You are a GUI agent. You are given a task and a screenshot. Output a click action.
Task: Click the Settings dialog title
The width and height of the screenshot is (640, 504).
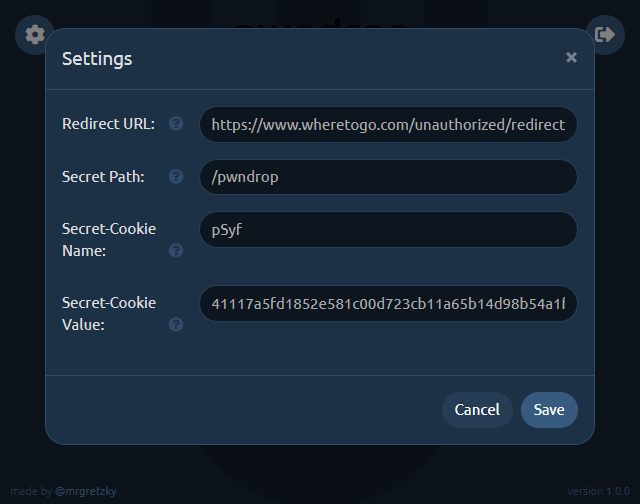(x=97, y=59)
